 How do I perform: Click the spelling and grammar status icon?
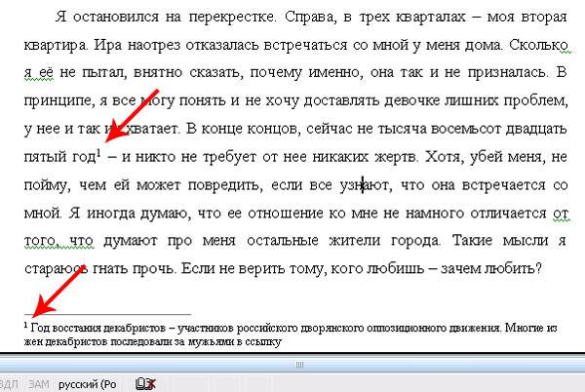(x=145, y=383)
